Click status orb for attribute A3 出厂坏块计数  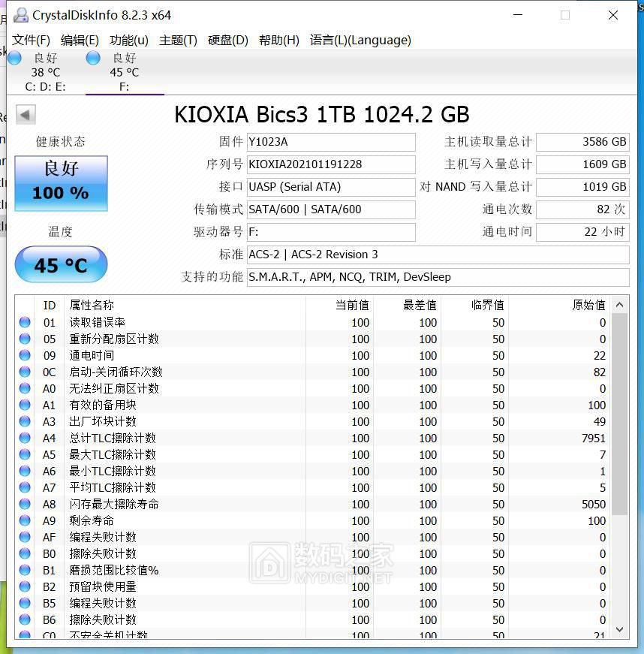click(25, 421)
